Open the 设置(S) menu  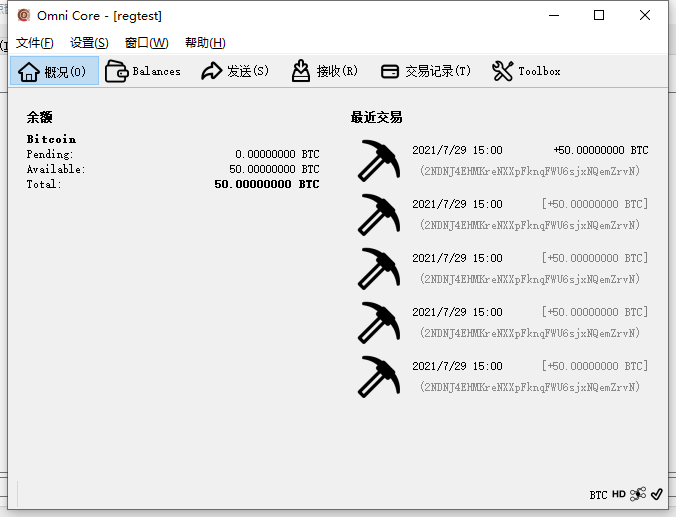(89, 43)
